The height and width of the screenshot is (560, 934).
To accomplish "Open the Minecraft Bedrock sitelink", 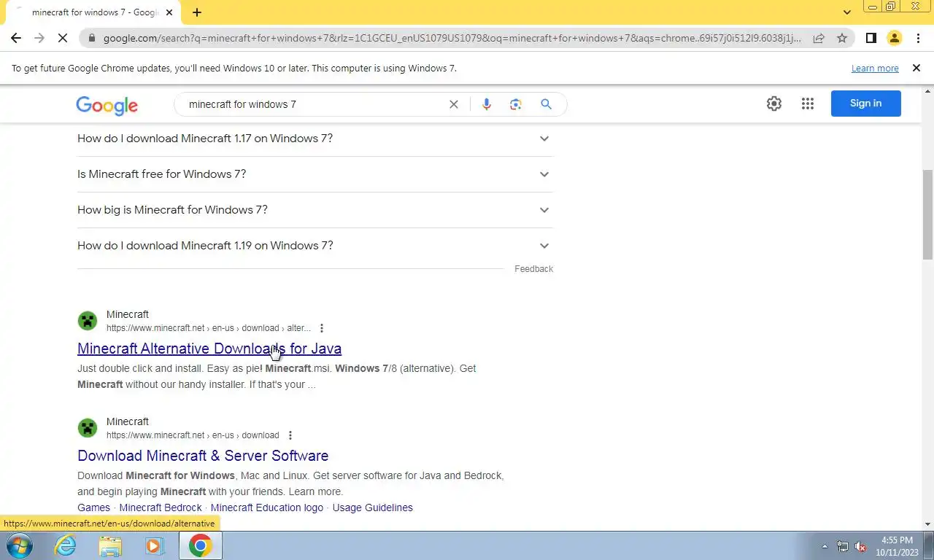I will coord(161,507).
